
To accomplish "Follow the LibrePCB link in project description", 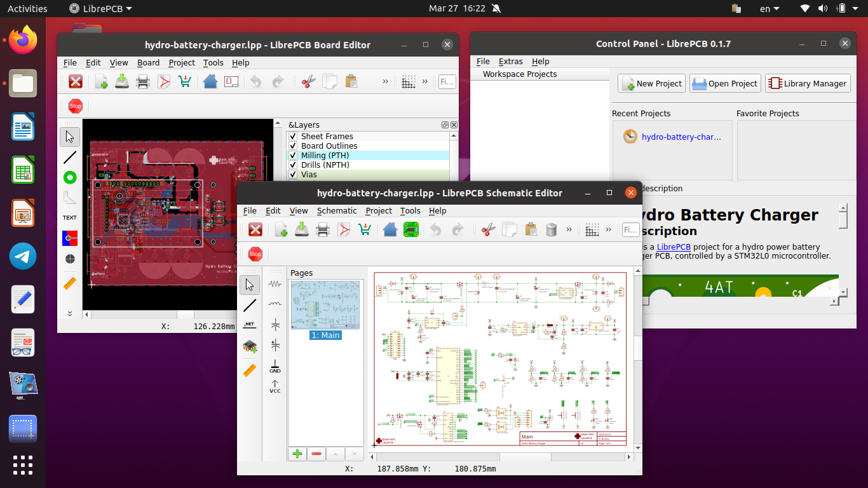I will (x=674, y=247).
